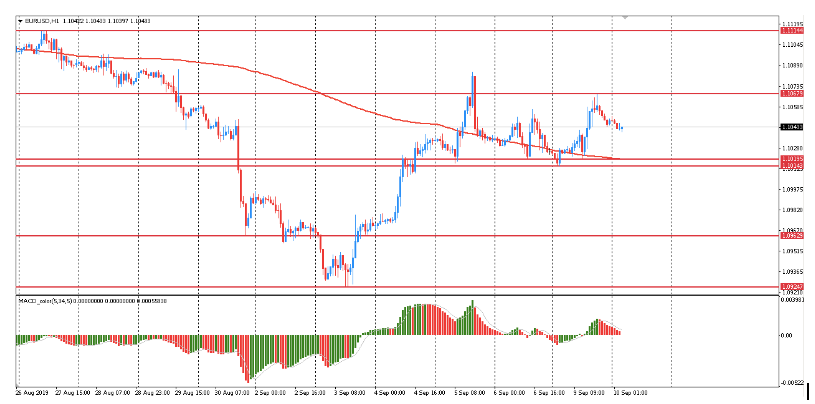The image size is (815, 404).
Task: Select the 1.10148 horizontal level price tag
Action: coord(792,165)
